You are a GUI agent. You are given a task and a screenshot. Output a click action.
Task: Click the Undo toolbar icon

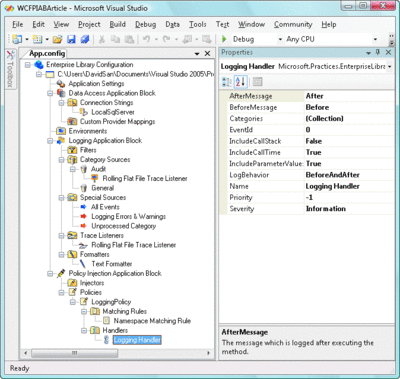click(x=146, y=39)
